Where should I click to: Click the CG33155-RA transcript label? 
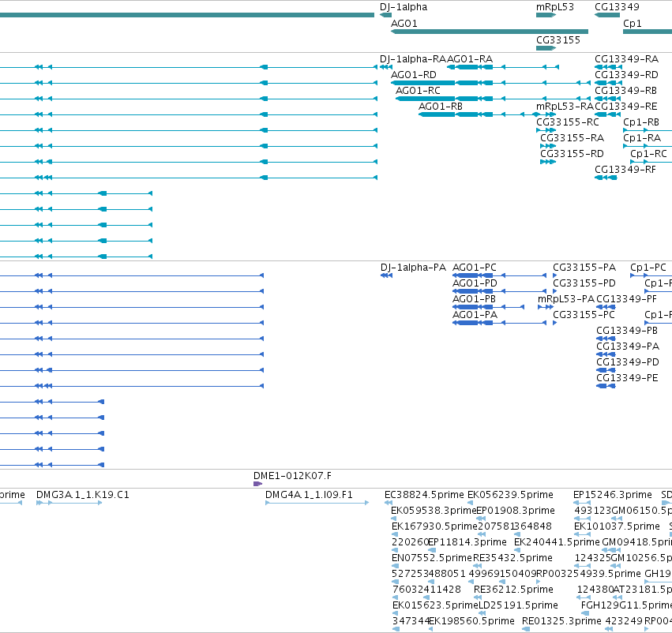(x=573, y=138)
